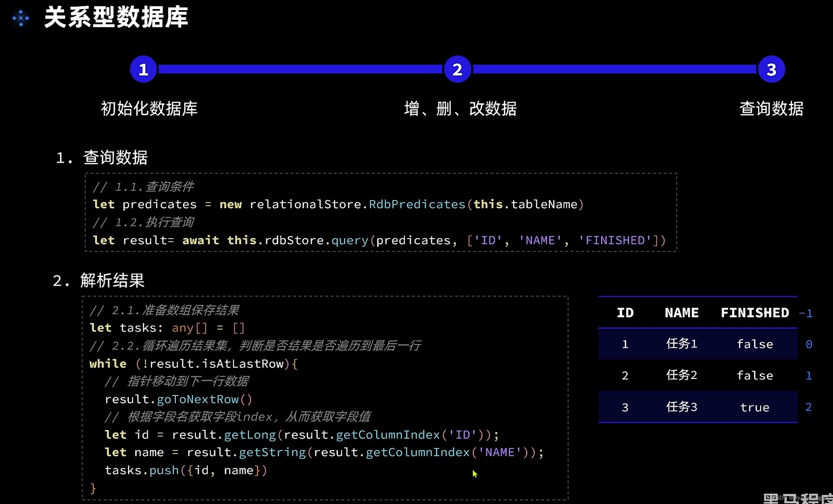Click the tasks.push({id, name}) line
This screenshot has width=833, height=504.
(x=186, y=470)
